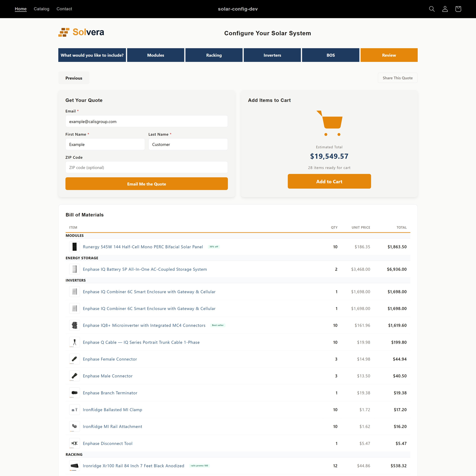Open Enphase Branch Terminator link
The image size is (476, 476).
tap(110, 393)
